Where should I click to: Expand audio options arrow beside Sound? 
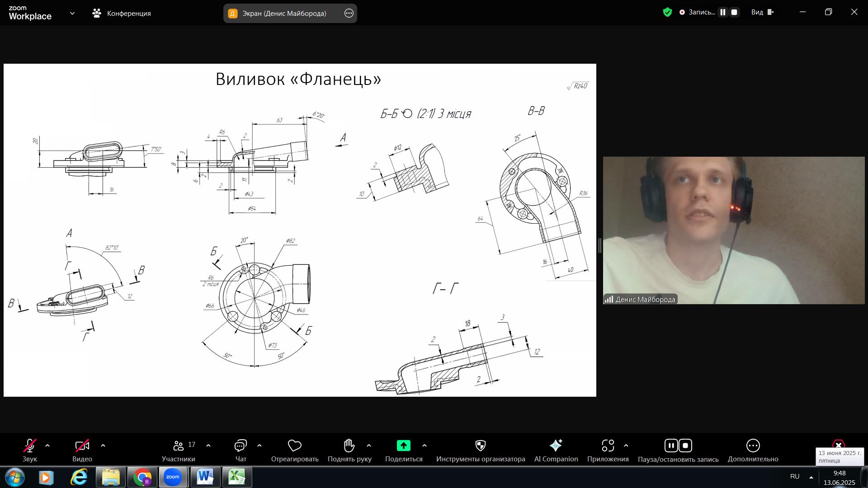coord(47,446)
